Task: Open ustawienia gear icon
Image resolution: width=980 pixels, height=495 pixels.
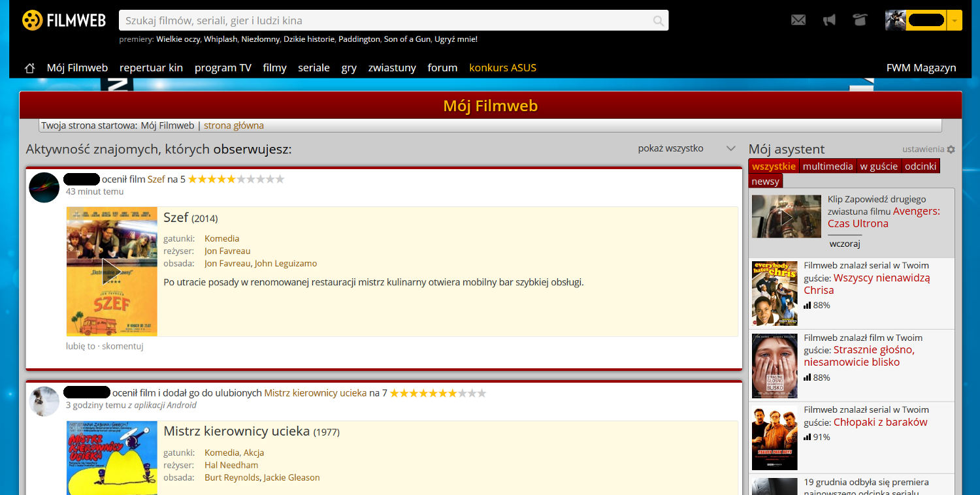Action: pos(951,149)
